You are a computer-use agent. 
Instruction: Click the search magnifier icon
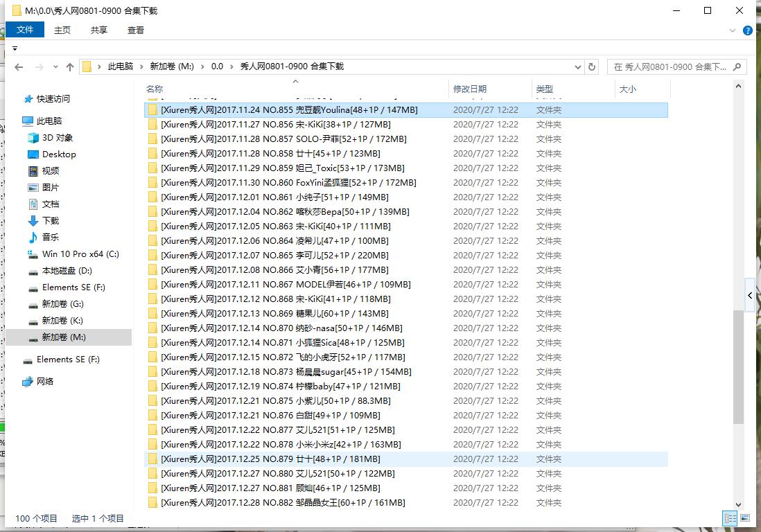(737, 67)
